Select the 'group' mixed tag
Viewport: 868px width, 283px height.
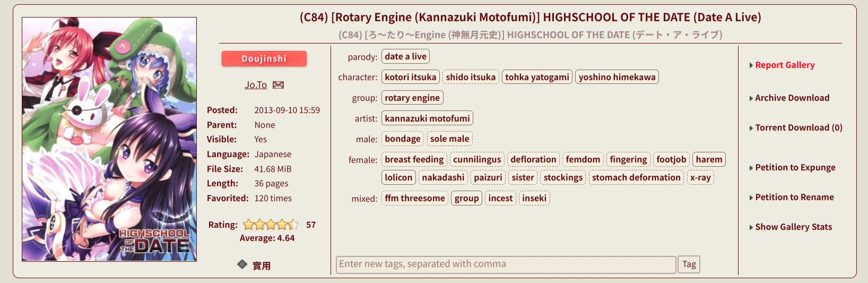coord(466,198)
